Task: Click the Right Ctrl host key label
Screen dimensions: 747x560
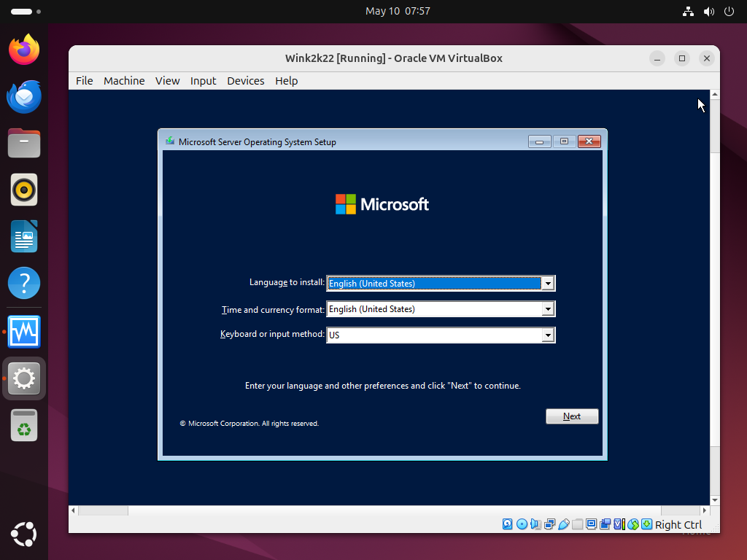Action: click(678, 525)
